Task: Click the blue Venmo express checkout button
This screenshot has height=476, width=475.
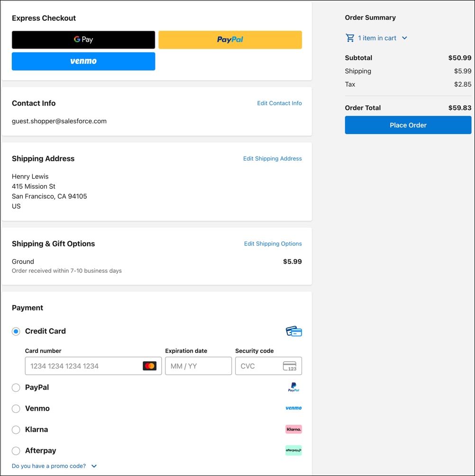Action: 83,61
